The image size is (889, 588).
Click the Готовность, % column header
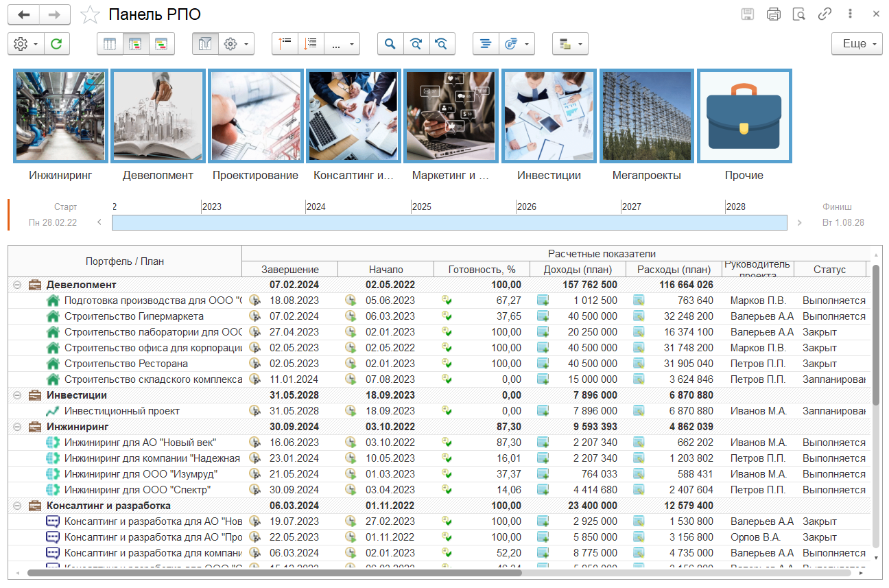(482, 270)
